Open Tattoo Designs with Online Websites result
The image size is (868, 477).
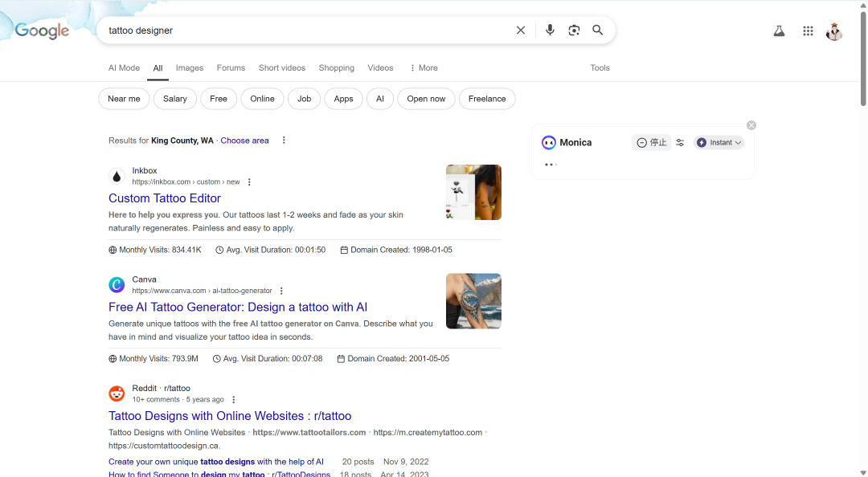[230, 416]
